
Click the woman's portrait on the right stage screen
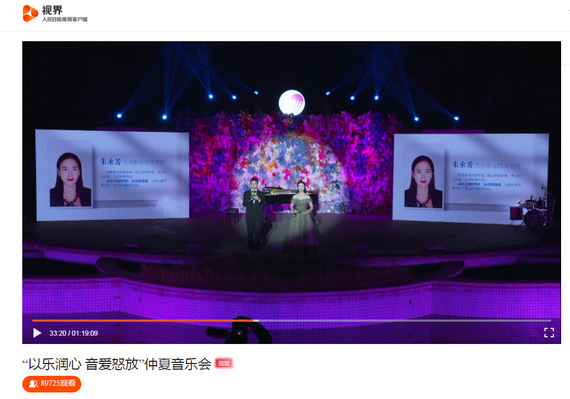tap(424, 181)
